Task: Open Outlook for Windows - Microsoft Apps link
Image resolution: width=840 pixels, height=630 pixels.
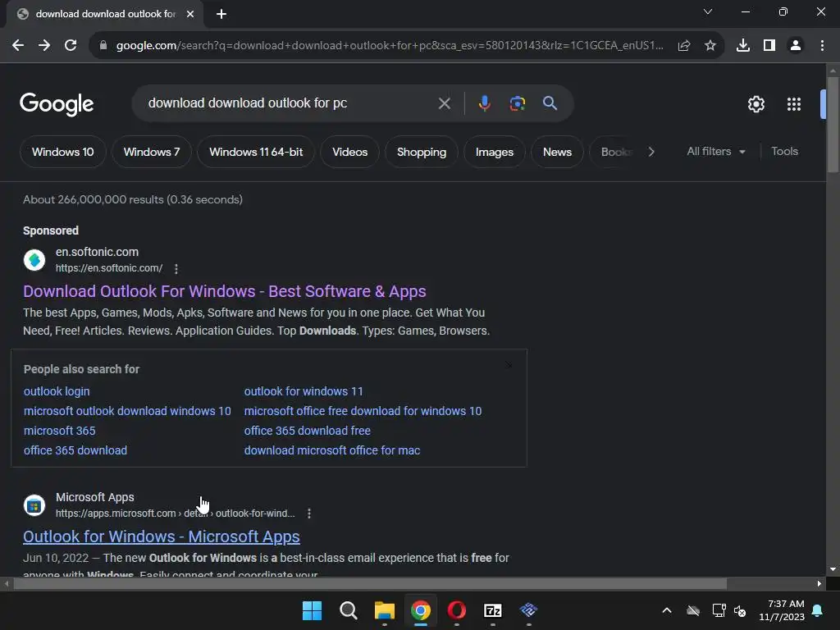Action: pyautogui.click(x=162, y=536)
